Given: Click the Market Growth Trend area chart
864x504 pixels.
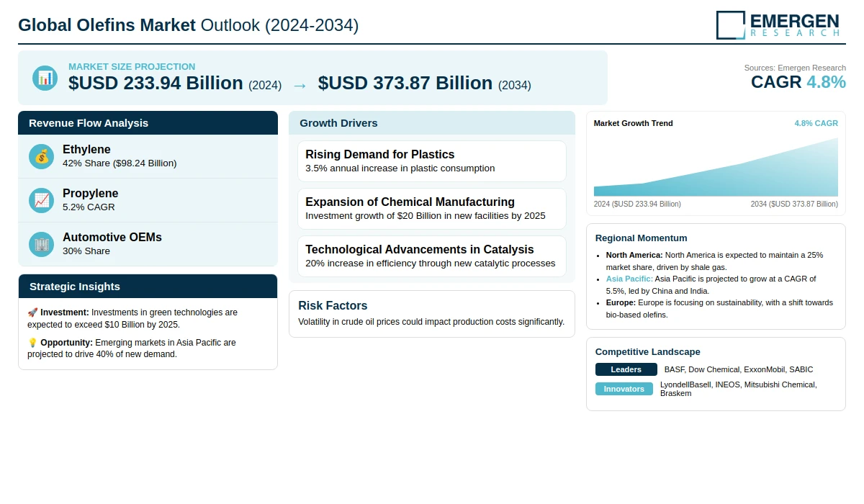Looking at the screenshot, I should (716, 169).
